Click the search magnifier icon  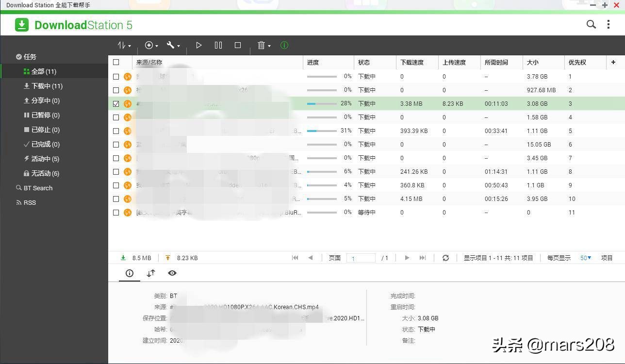[x=591, y=24]
